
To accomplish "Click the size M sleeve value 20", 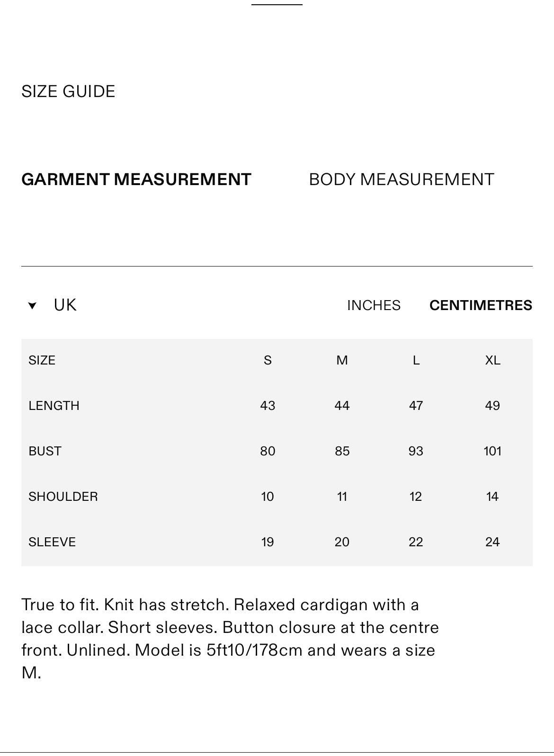I will tap(342, 542).
